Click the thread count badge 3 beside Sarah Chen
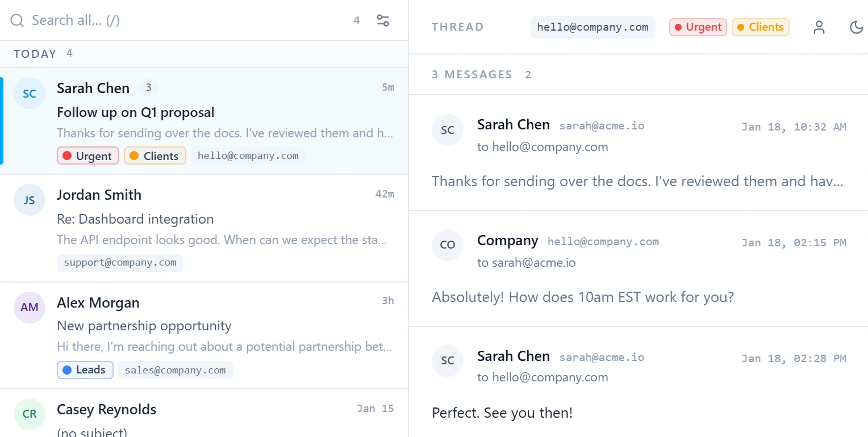 [148, 87]
